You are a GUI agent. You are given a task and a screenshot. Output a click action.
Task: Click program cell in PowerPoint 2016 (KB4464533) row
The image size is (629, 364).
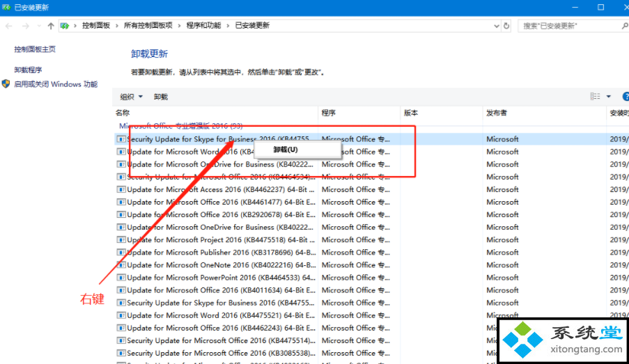pos(355,278)
